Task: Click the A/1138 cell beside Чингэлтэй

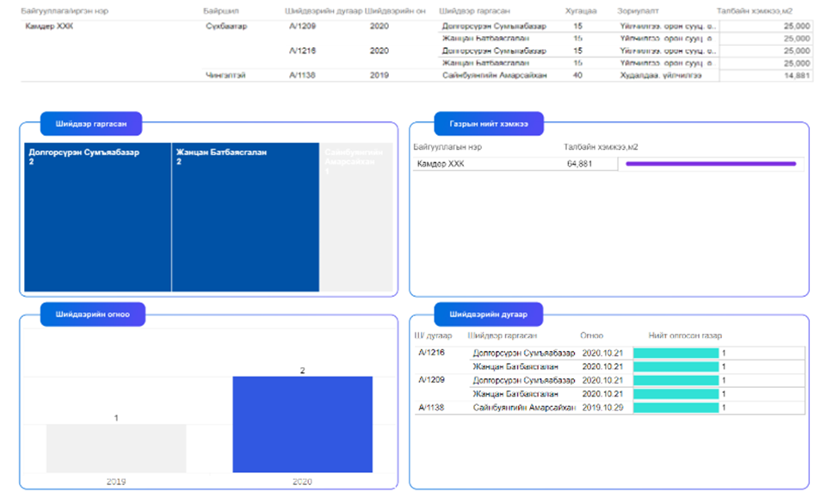Action: [302, 76]
